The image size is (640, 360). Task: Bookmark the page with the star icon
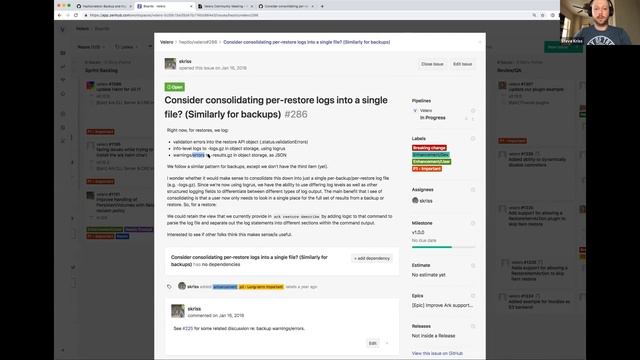click(x=542, y=15)
